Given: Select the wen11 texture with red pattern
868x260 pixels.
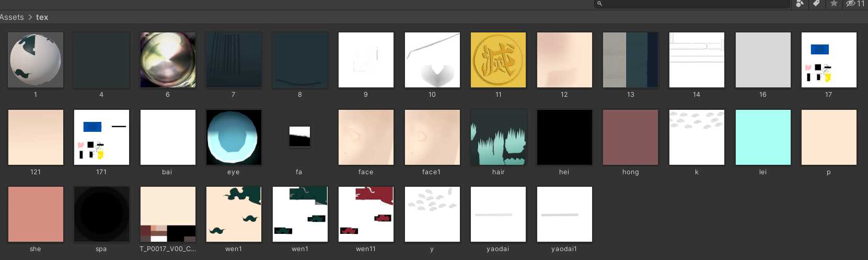Looking at the screenshot, I should (x=366, y=214).
